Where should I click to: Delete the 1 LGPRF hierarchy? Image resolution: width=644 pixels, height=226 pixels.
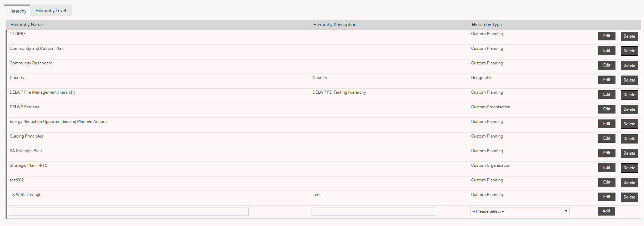pos(629,36)
